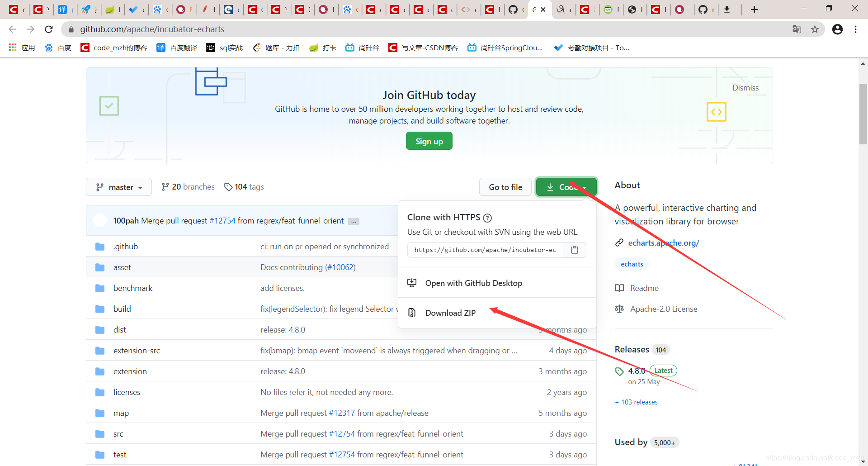
Task: Open the 百度翻译 bookmark
Action: 177,48
